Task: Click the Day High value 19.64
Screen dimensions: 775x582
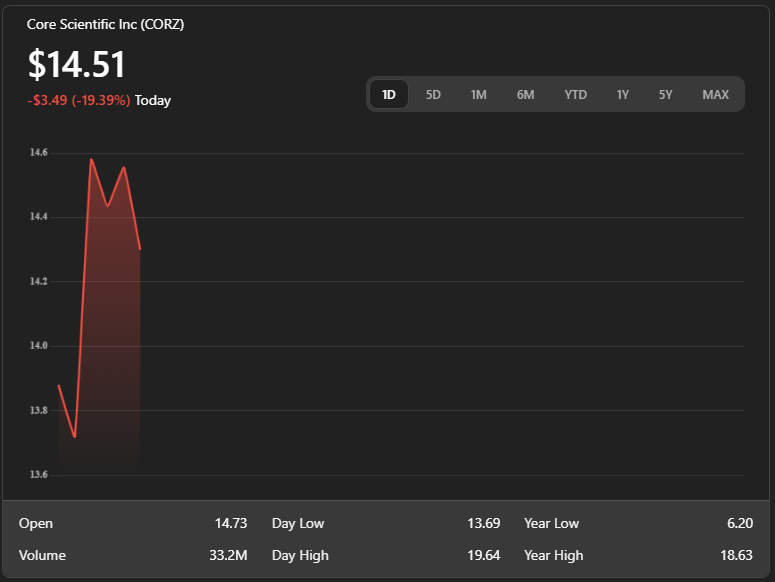Action: tap(483, 555)
